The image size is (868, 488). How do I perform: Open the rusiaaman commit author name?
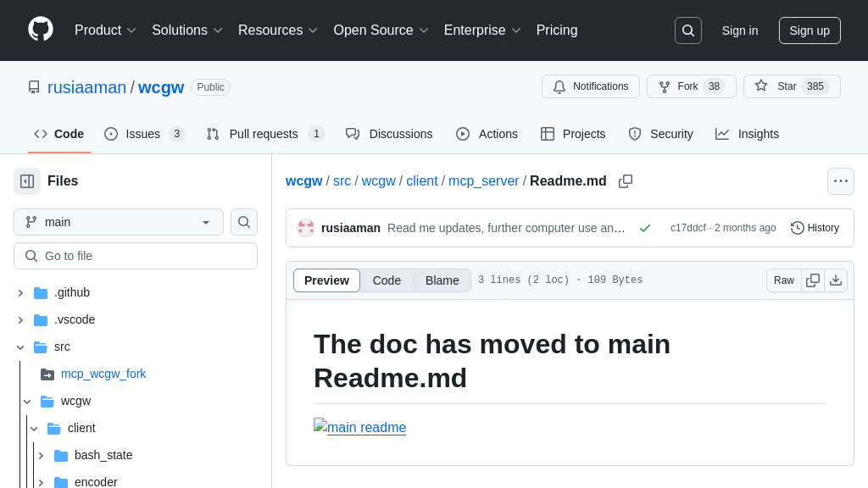click(x=350, y=228)
